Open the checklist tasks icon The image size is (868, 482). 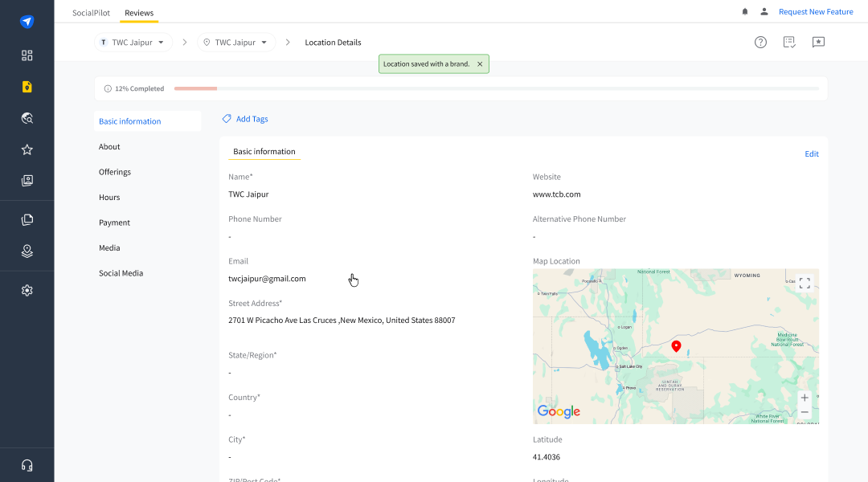tap(789, 43)
